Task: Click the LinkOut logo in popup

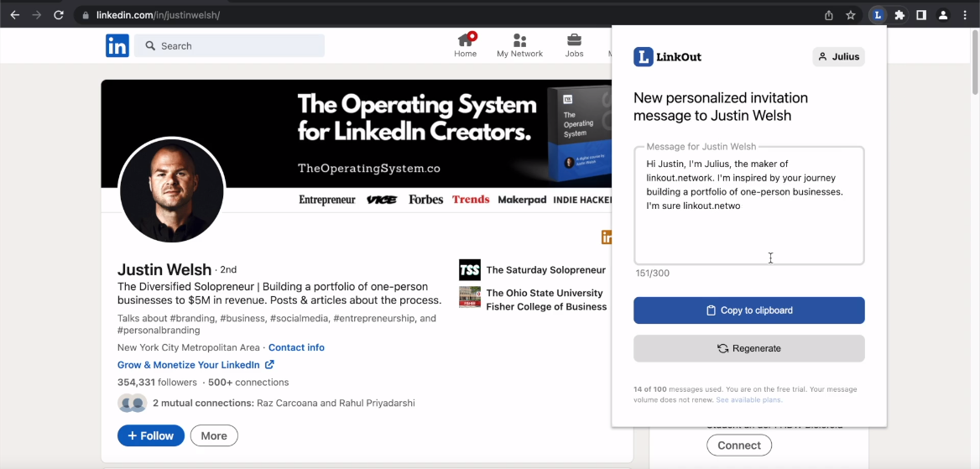Action: 668,57
